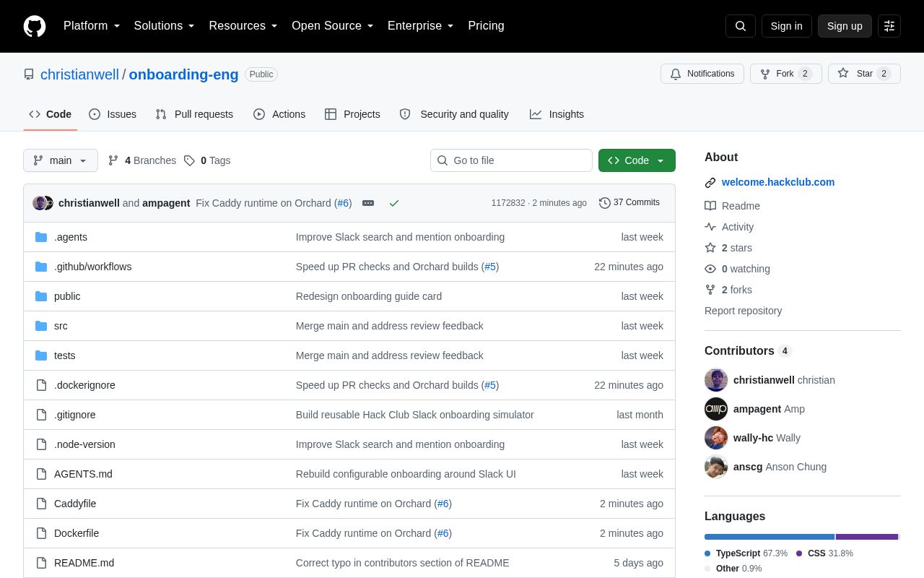
Task: Click the Caddyfile file icon
Action: (41, 504)
